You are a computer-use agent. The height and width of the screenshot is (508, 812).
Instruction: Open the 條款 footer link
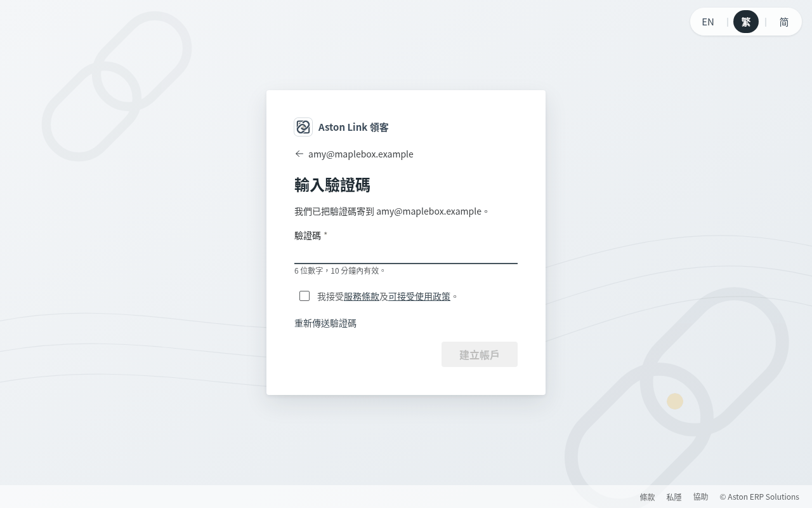(647, 497)
